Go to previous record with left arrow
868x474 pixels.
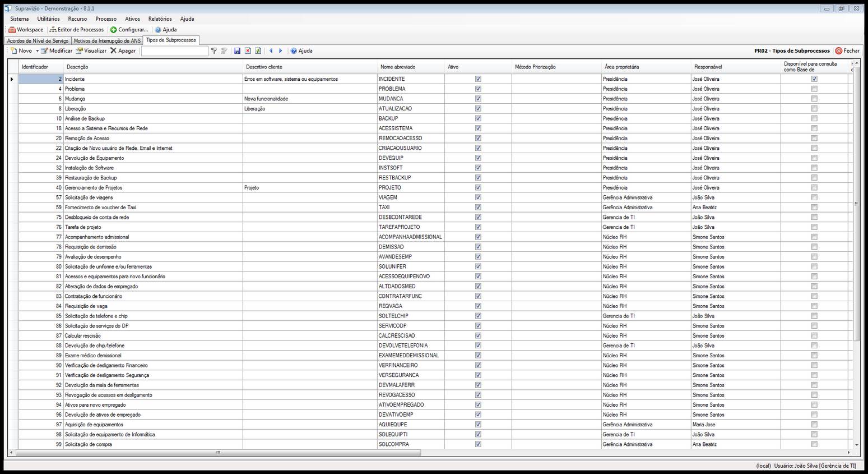tap(271, 50)
